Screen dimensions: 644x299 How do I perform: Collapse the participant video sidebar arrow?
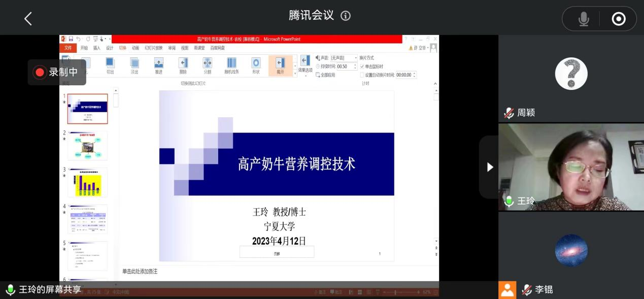coord(489,167)
